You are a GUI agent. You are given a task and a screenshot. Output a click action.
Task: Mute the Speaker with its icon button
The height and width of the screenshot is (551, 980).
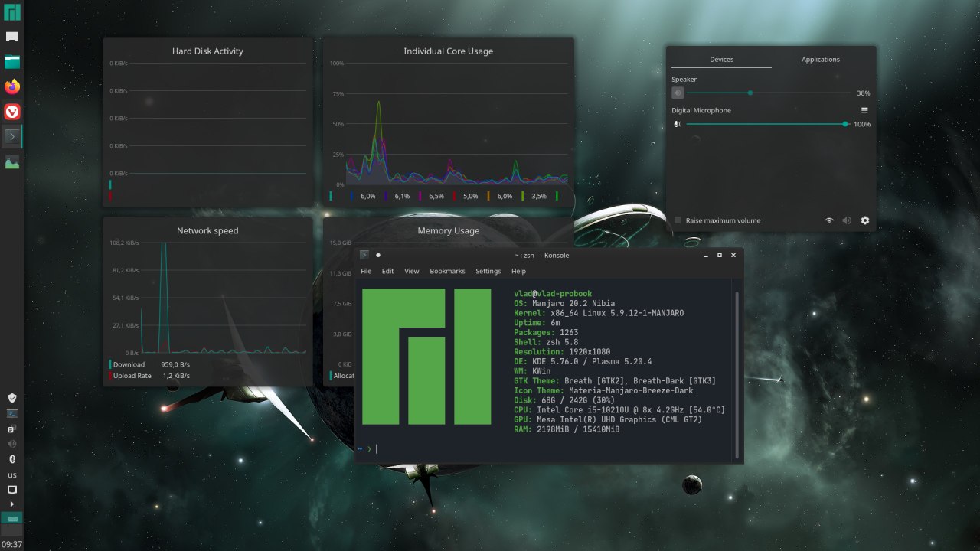tap(678, 93)
